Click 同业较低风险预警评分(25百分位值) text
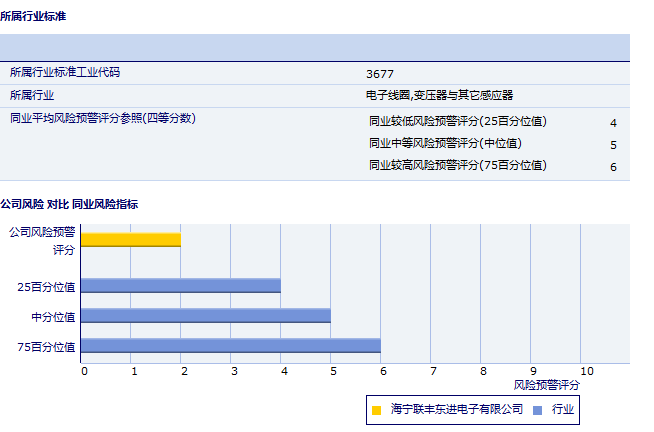This screenshot has width=654, height=432. (x=458, y=121)
